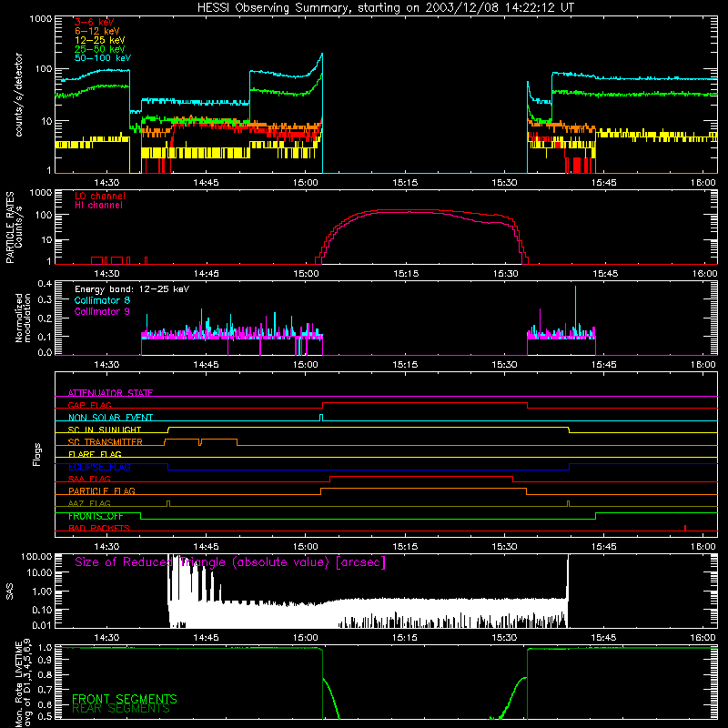Viewport: 728px width, 728px height.
Task: Click the 'PARTICLE RATES Counts/s' axis label
Action: click(x=15, y=227)
